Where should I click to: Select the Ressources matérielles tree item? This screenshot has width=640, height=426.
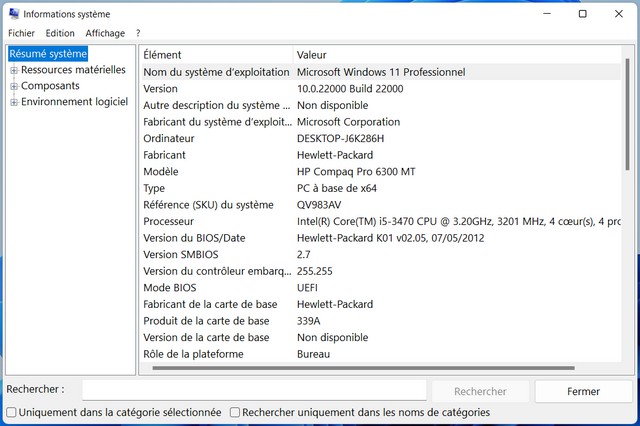click(73, 70)
